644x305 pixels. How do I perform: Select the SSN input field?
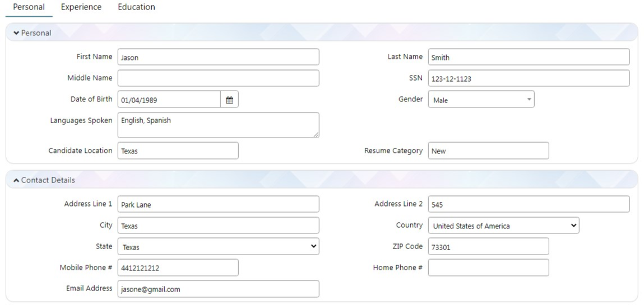pyautogui.click(x=529, y=78)
